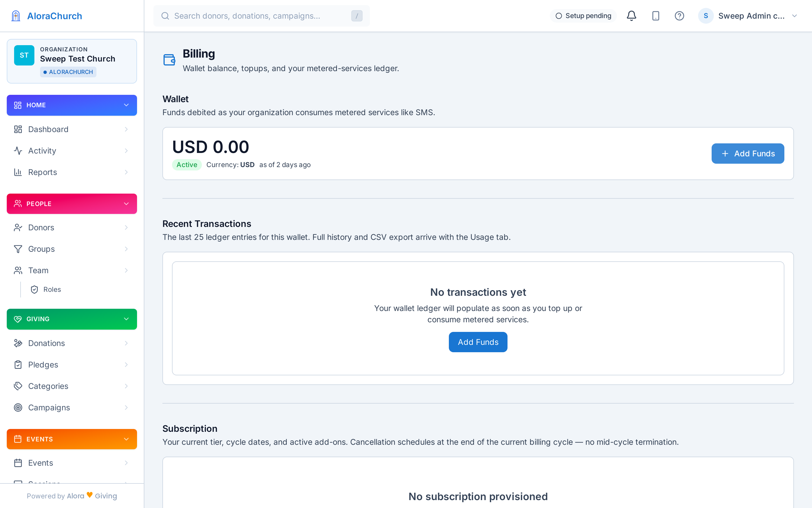
Task: Focus the search donors input field
Action: click(261, 16)
